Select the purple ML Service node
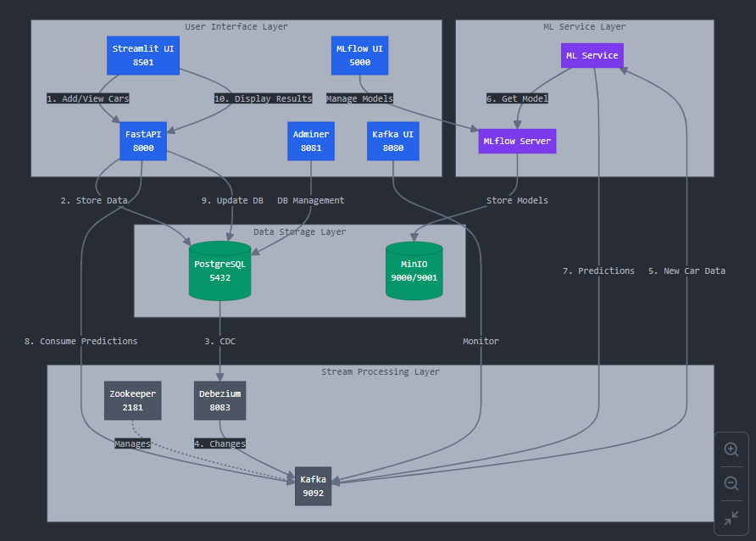The image size is (756, 541). point(591,55)
